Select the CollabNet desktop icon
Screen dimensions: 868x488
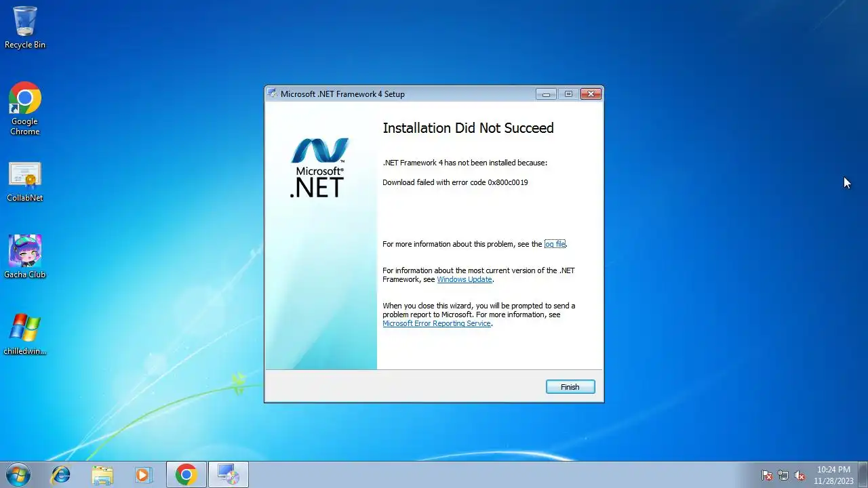(x=25, y=182)
